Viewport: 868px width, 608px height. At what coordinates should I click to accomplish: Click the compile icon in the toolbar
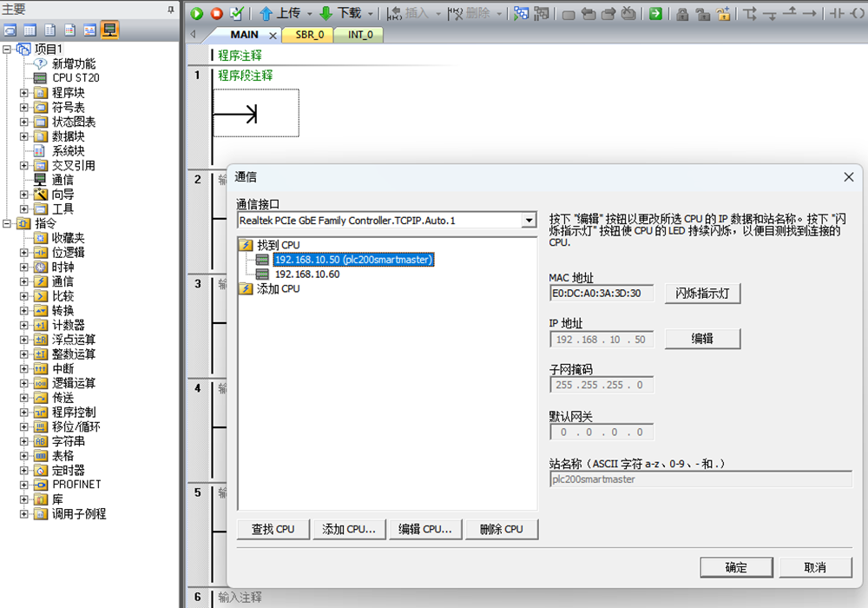point(236,14)
